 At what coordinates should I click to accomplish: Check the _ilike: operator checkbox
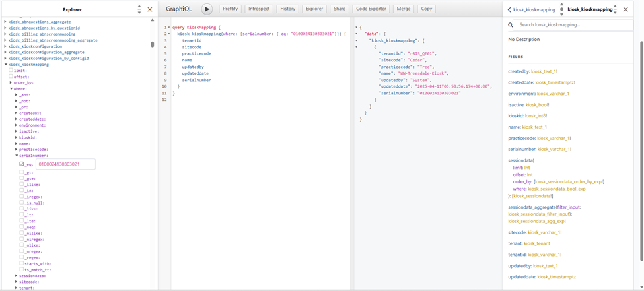(21, 185)
